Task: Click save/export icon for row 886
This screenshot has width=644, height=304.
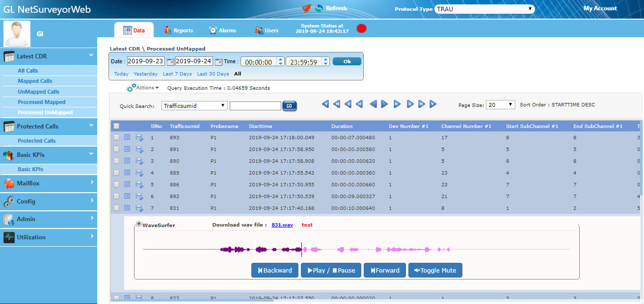Action: [x=139, y=185]
